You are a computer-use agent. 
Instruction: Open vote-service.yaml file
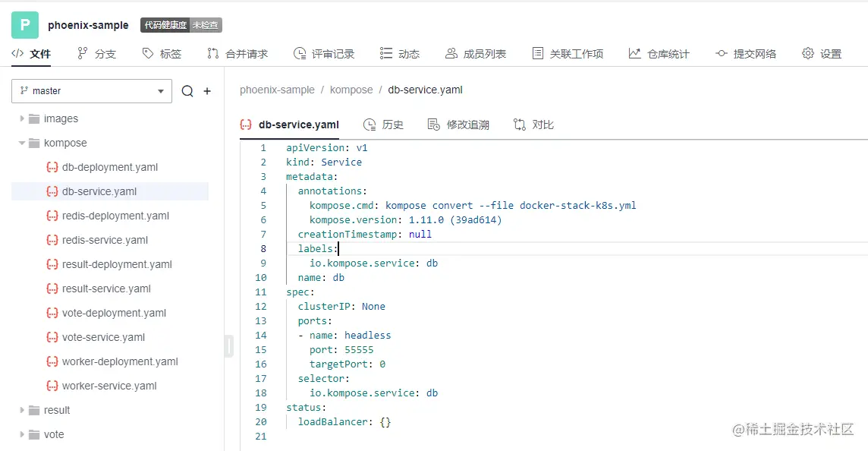click(x=110, y=337)
